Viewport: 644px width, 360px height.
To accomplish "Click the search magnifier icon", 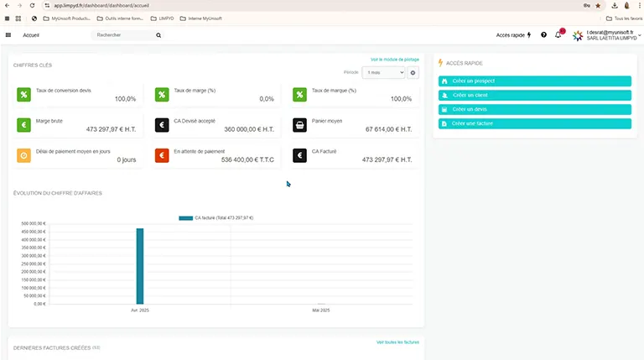I will pos(158,35).
